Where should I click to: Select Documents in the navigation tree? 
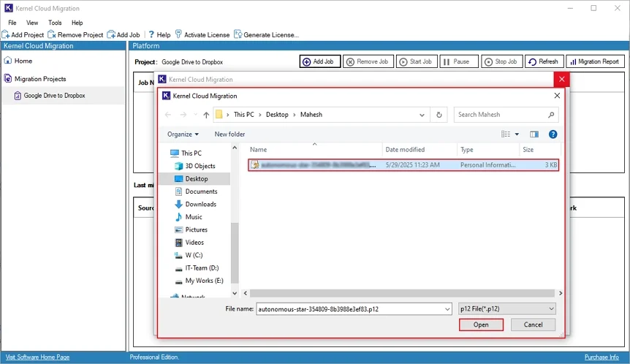196,192
